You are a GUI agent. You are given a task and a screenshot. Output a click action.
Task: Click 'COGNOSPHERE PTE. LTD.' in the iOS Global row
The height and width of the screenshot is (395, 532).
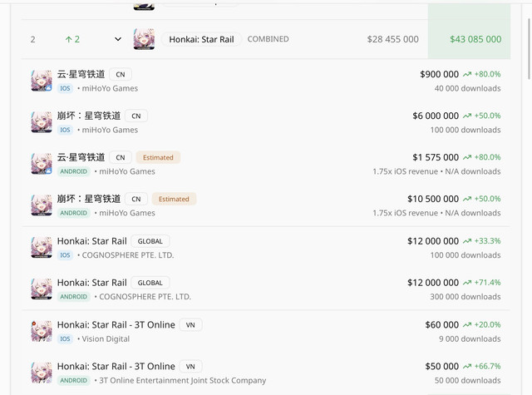(x=128, y=255)
